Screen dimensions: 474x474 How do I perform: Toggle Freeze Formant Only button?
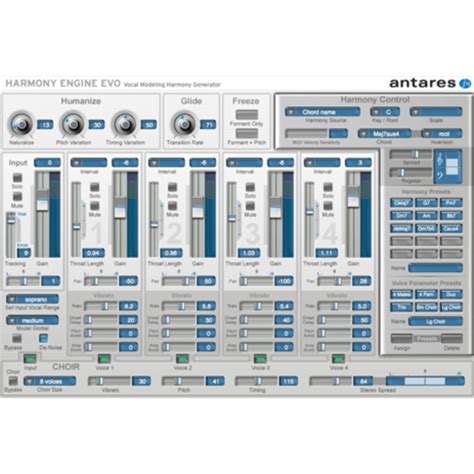(x=246, y=114)
